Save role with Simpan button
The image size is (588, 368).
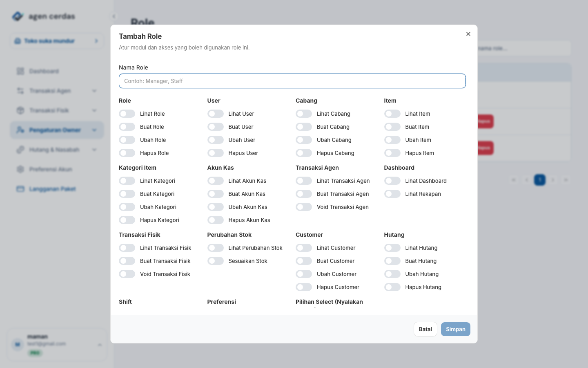[x=456, y=329]
